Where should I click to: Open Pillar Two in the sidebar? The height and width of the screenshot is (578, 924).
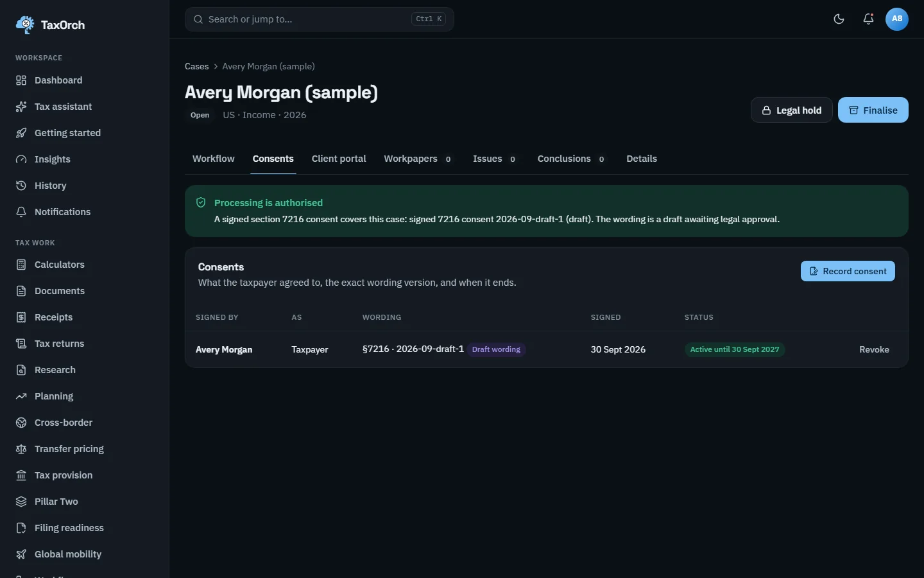85,502
